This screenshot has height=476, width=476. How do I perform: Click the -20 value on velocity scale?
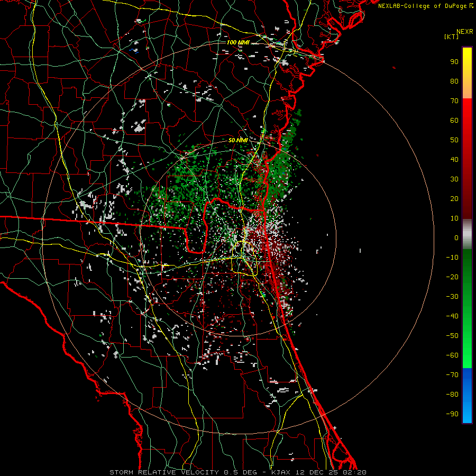click(x=452, y=277)
